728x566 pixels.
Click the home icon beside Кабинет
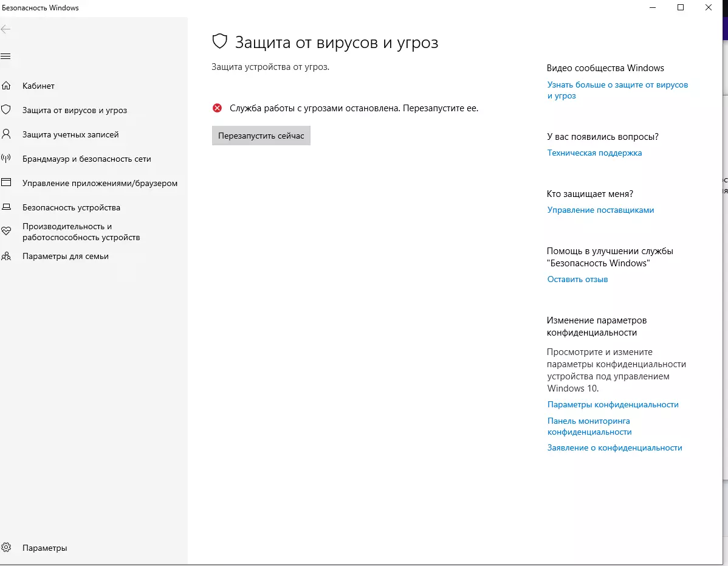6,86
